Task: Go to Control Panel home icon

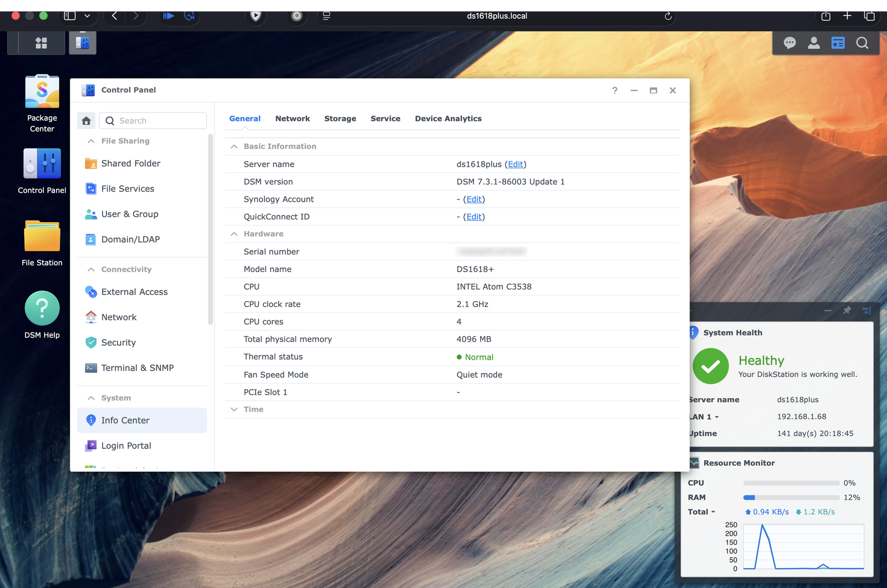Action: [86, 121]
